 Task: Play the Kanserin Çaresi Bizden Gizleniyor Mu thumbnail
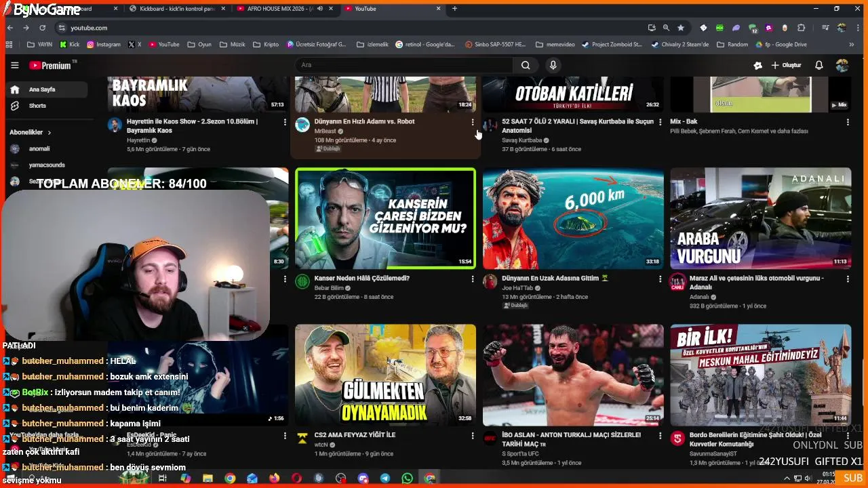[x=385, y=219]
